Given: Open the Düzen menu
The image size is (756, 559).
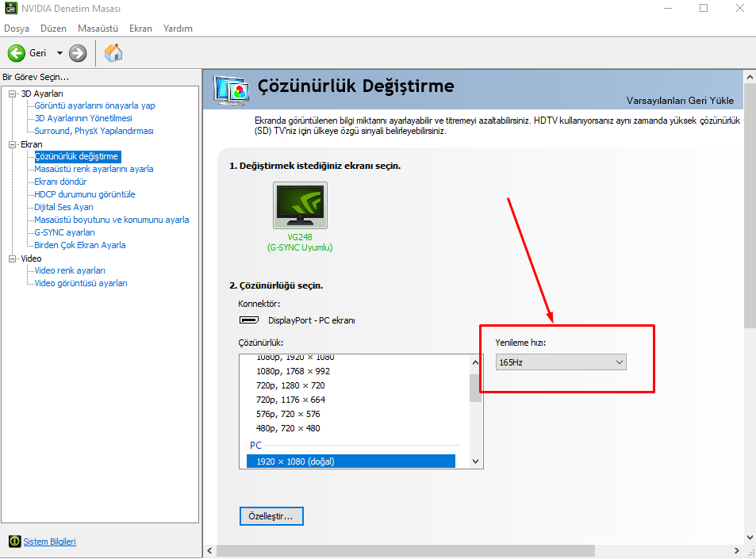Looking at the screenshot, I should point(53,29).
